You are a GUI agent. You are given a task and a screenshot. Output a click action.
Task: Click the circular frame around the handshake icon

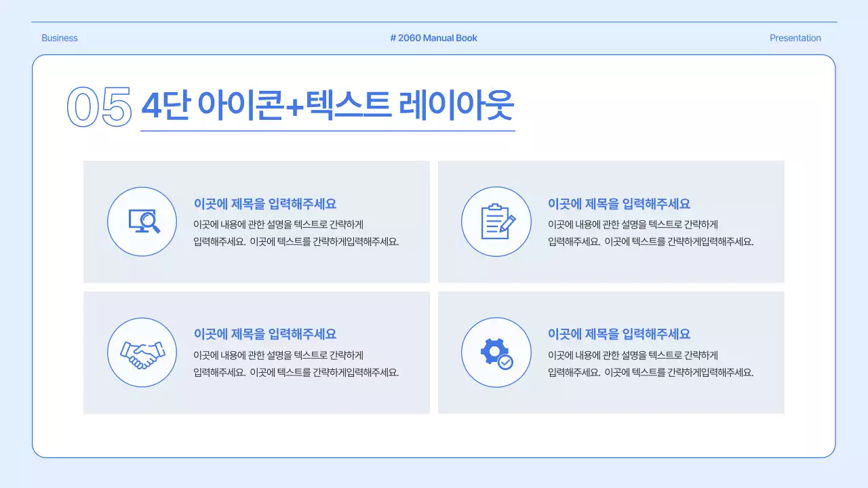tap(142, 320)
